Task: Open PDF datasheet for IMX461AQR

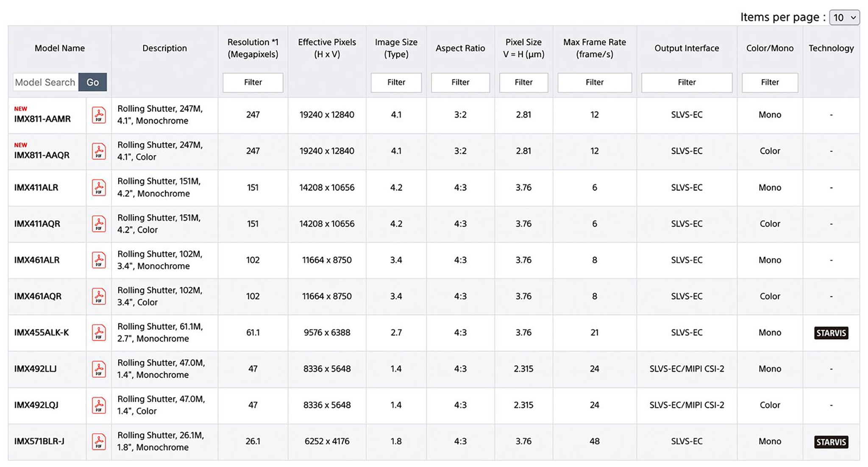Action: (x=99, y=296)
